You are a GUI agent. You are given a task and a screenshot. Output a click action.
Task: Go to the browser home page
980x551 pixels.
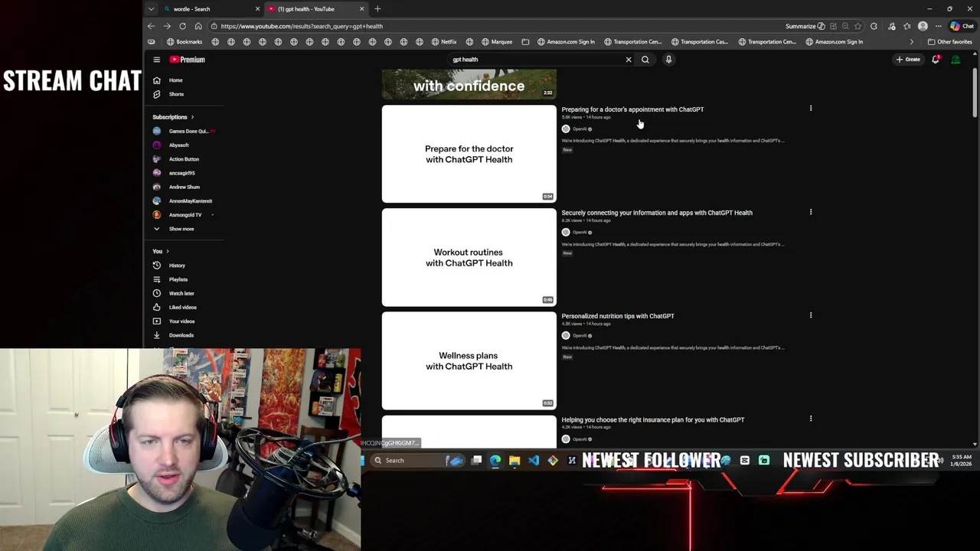(x=198, y=26)
